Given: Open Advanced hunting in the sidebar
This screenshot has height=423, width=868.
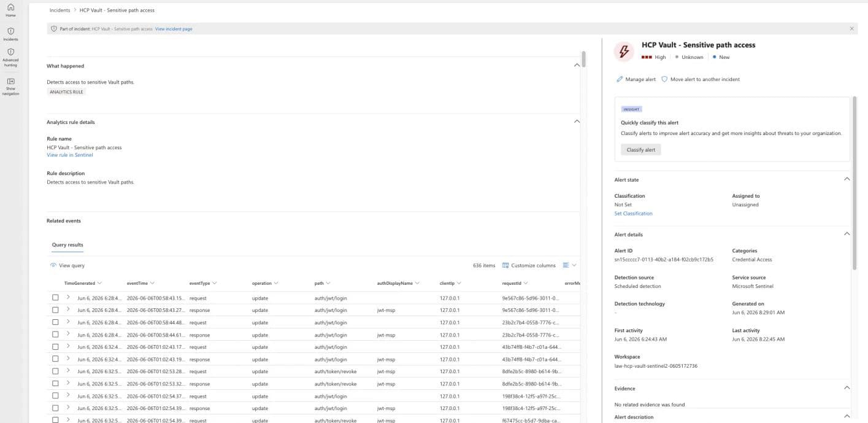Looking at the screenshot, I should point(10,57).
